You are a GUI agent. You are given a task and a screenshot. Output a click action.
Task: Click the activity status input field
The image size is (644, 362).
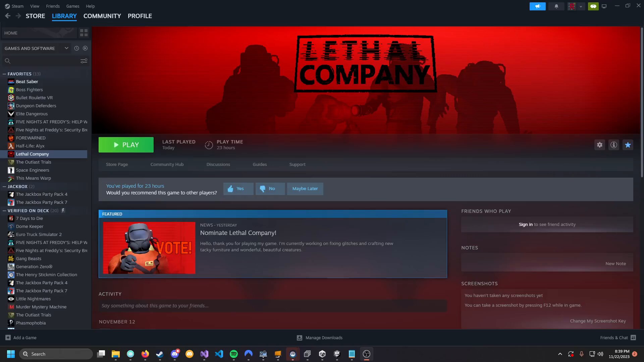point(273,306)
